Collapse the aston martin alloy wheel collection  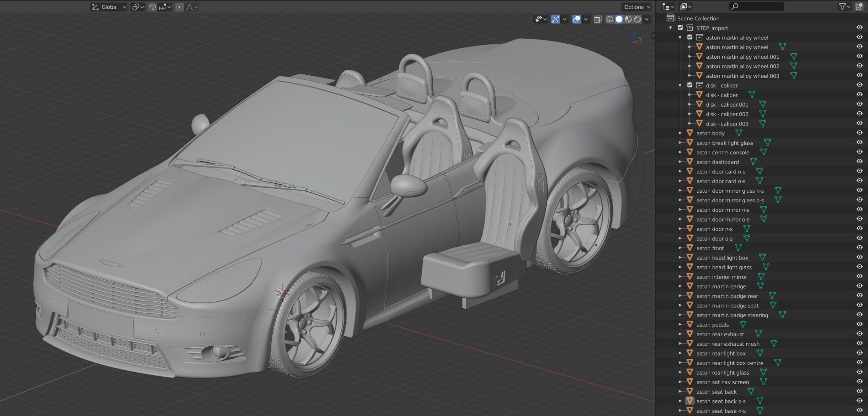(679, 38)
